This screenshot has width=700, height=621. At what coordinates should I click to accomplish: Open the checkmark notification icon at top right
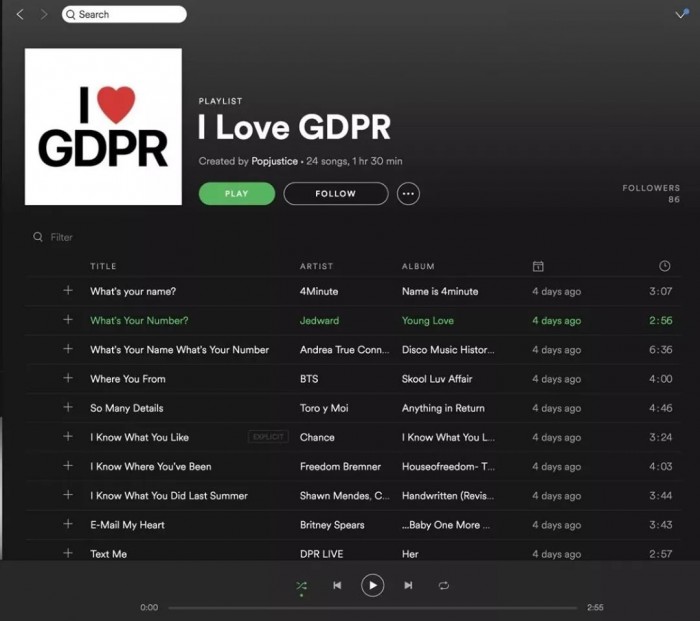coord(682,14)
